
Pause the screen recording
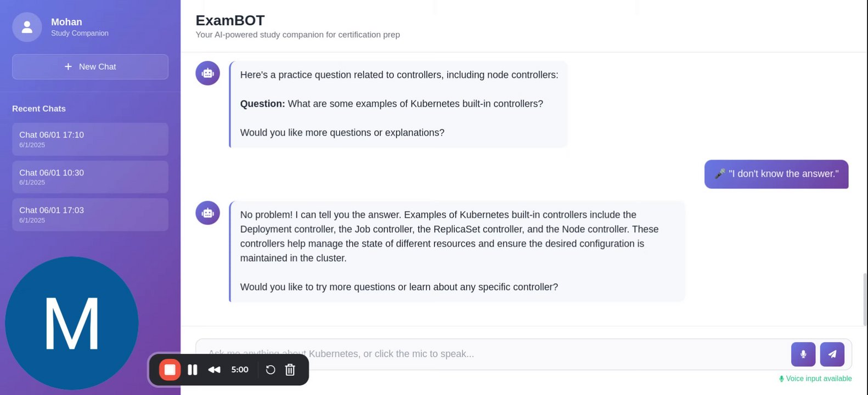pos(193,370)
